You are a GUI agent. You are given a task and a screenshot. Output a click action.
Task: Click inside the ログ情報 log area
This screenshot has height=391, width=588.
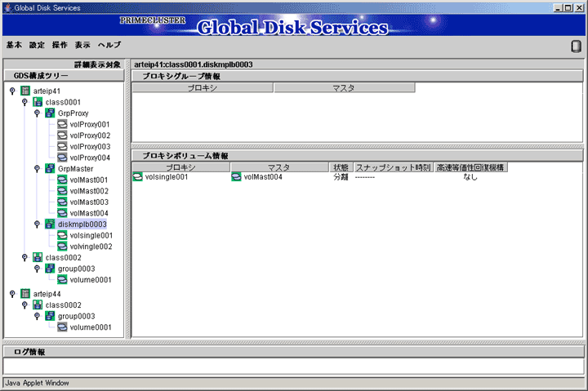coord(294,366)
